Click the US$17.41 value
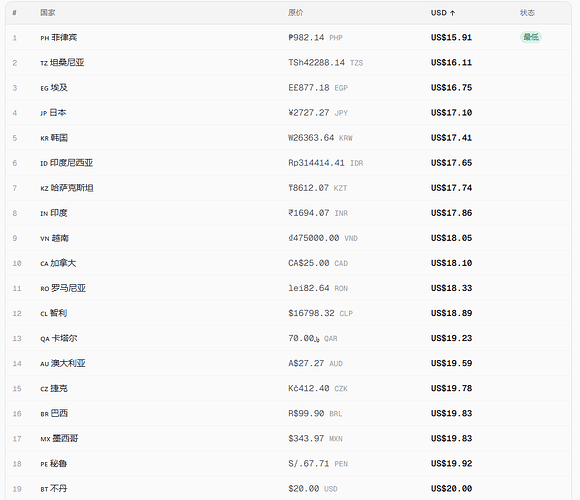Image resolution: width=580 pixels, height=500 pixels. tap(451, 138)
